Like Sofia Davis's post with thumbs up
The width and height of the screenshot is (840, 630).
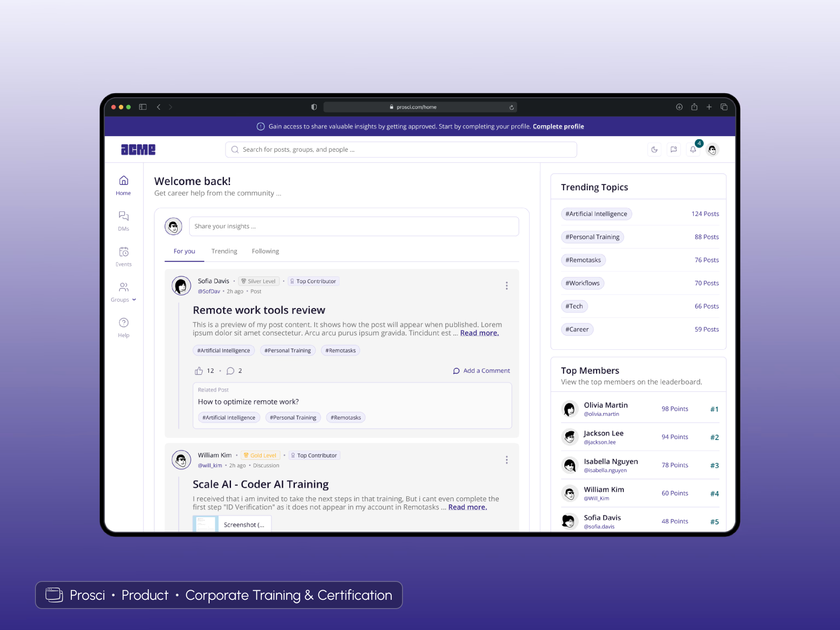tap(199, 371)
